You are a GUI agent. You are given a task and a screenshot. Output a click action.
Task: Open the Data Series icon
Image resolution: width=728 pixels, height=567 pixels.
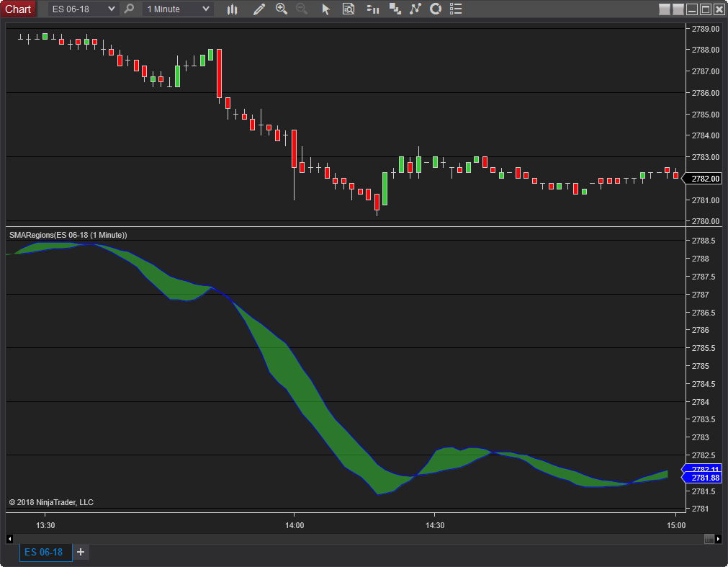[x=395, y=9]
